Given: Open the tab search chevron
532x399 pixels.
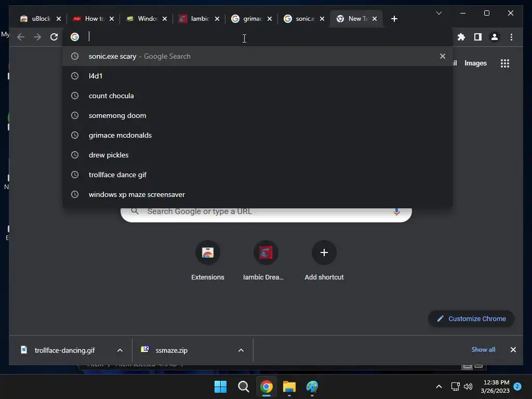Looking at the screenshot, I should coord(438,13).
